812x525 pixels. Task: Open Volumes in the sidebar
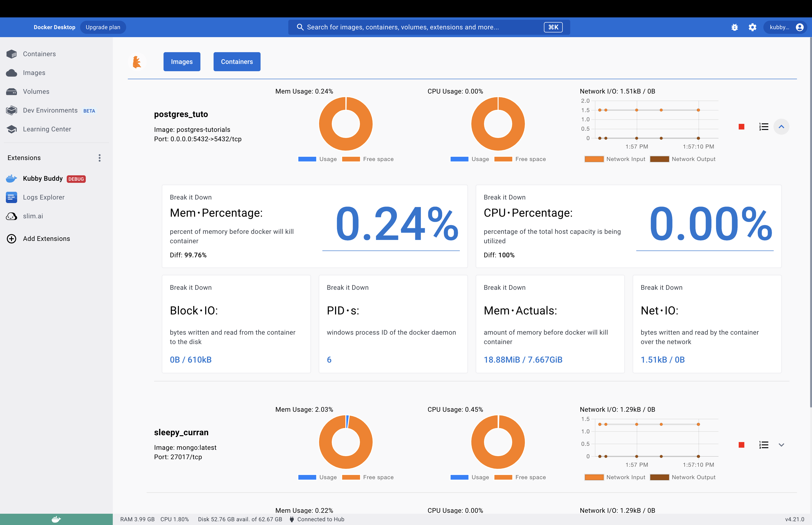pyautogui.click(x=36, y=91)
